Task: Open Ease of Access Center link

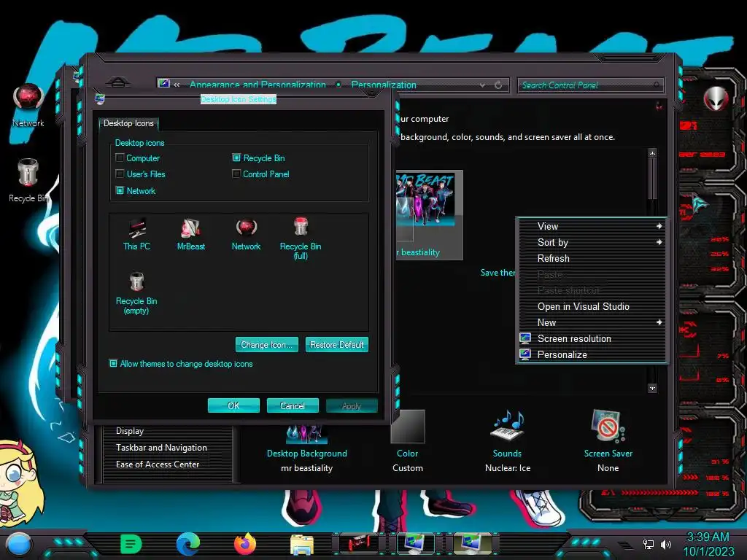Action: point(158,464)
